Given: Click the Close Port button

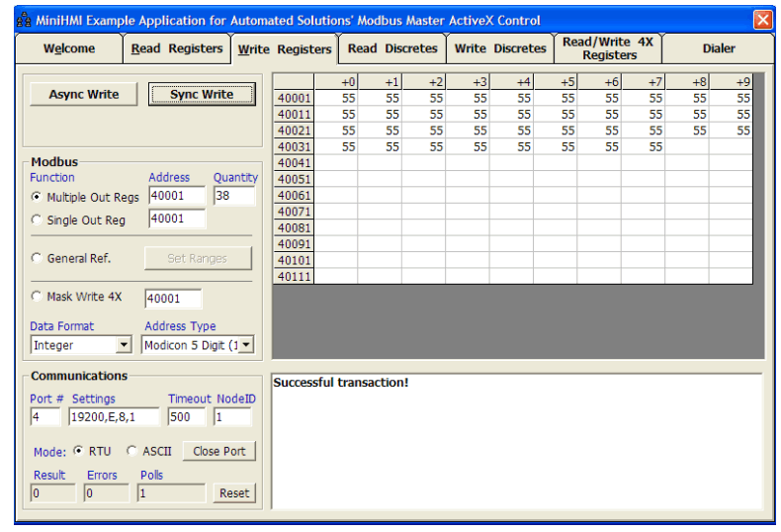Looking at the screenshot, I should [x=219, y=451].
